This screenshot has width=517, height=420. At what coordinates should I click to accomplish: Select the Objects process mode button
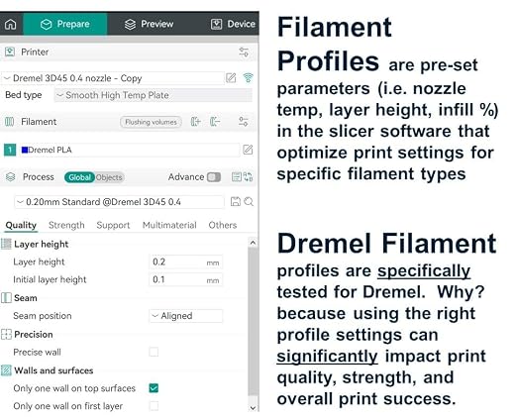109,177
